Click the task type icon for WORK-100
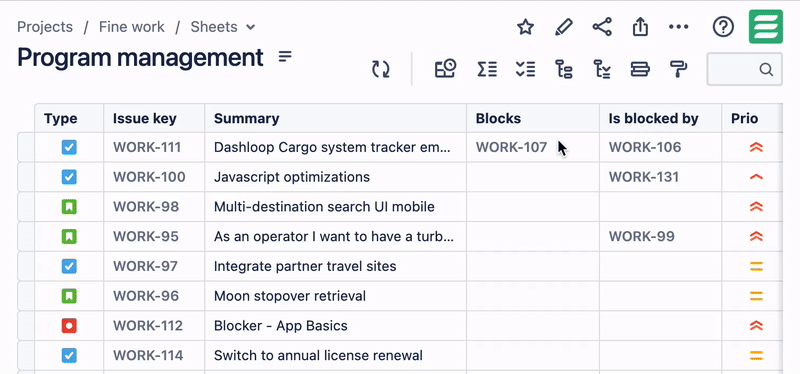This screenshot has height=374, width=800. coord(69,177)
